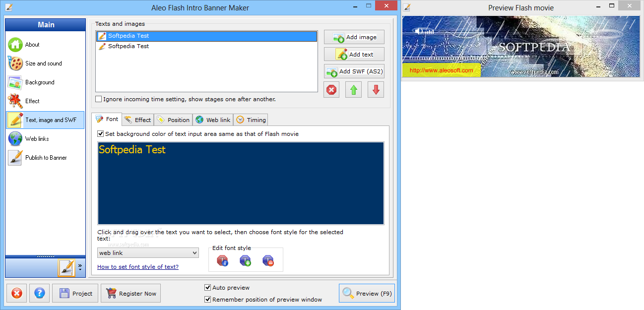This screenshot has height=310, width=644.
Task: Toggle Ignore incoming time setting checkbox
Action: pyautogui.click(x=98, y=99)
